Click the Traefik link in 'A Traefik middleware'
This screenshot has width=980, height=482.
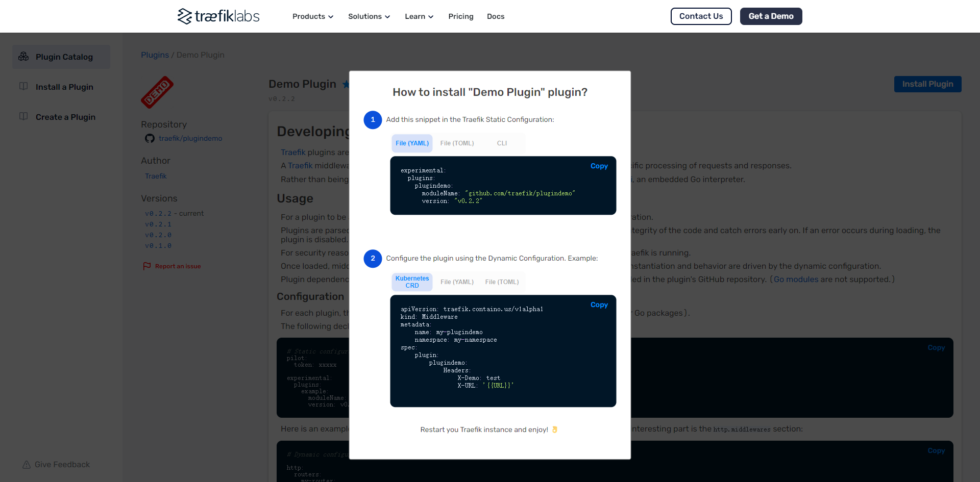click(x=300, y=166)
